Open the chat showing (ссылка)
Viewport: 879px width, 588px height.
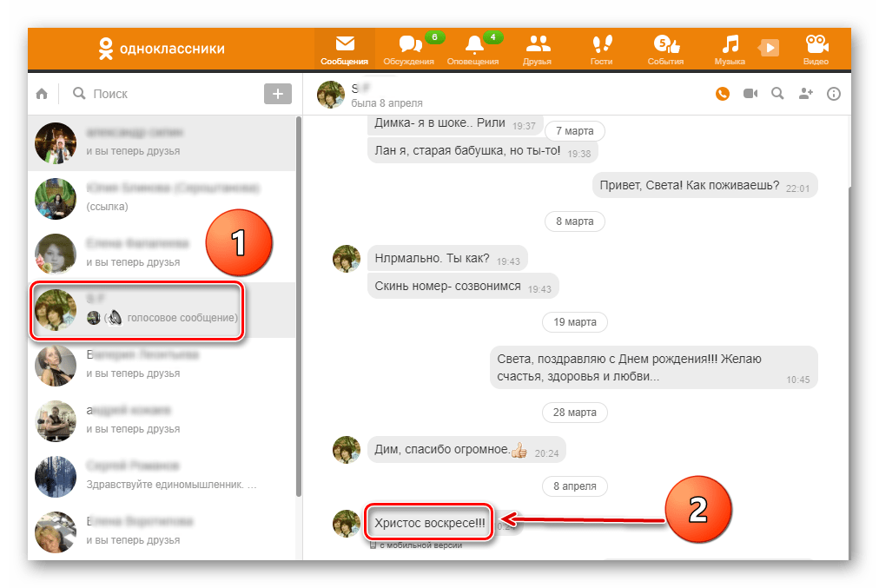tap(162, 198)
